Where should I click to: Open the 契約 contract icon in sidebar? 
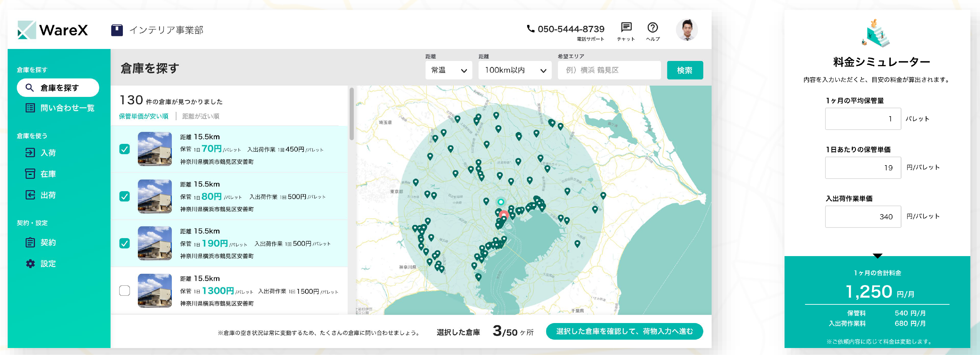30,242
